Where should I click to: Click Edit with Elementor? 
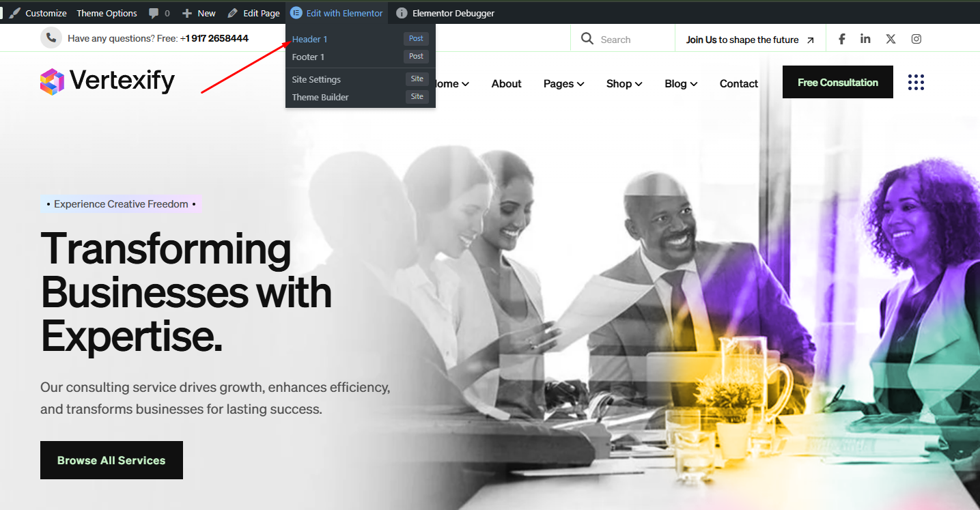click(x=337, y=13)
